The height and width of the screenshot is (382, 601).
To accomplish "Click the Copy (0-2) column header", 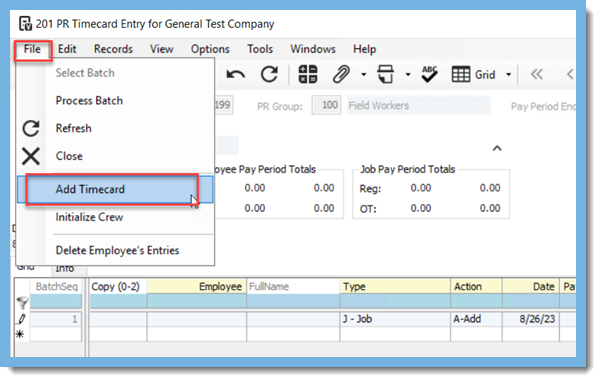I will pos(118,287).
